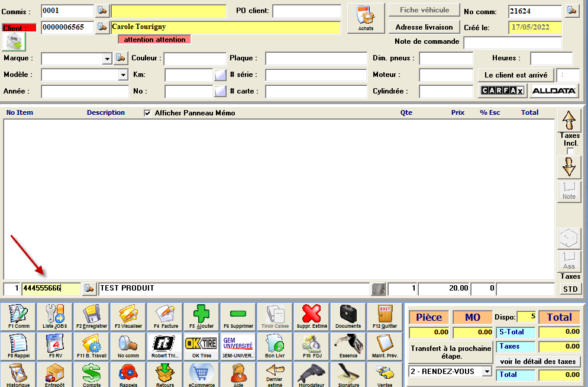Click voir le détail des taxes button
This screenshot has height=387, width=588.
538,362
